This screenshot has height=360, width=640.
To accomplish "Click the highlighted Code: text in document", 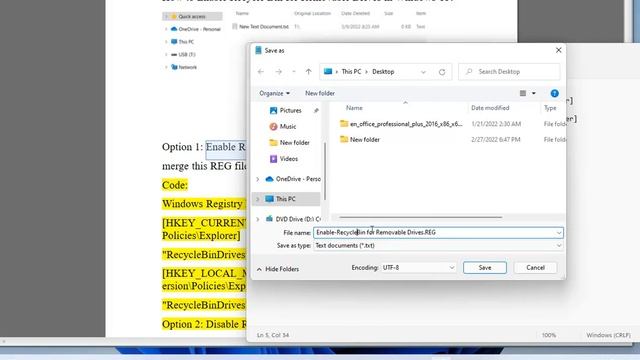I will point(175,185).
